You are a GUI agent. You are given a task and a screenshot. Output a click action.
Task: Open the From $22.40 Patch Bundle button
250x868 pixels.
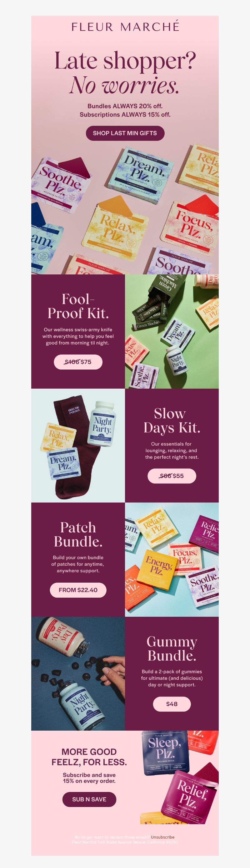tap(78, 590)
